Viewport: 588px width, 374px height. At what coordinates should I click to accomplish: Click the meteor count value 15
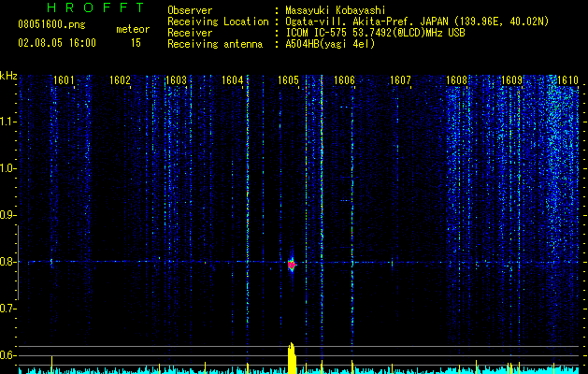tap(136, 43)
